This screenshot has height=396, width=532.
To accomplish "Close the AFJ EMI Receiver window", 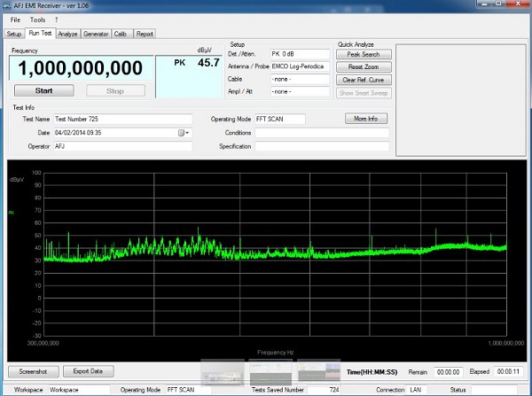I will 518,4.
